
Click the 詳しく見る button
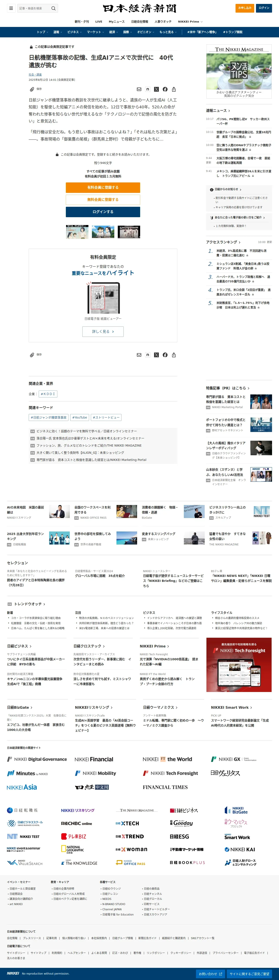tap(103, 331)
